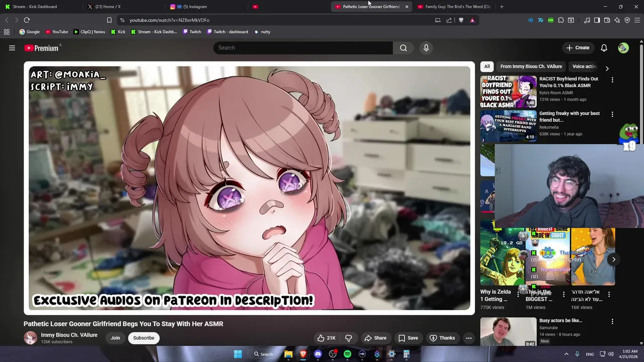Click the YouTube search magnifier button
This screenshot has width=644, height=362.
[x=404, y=48]
